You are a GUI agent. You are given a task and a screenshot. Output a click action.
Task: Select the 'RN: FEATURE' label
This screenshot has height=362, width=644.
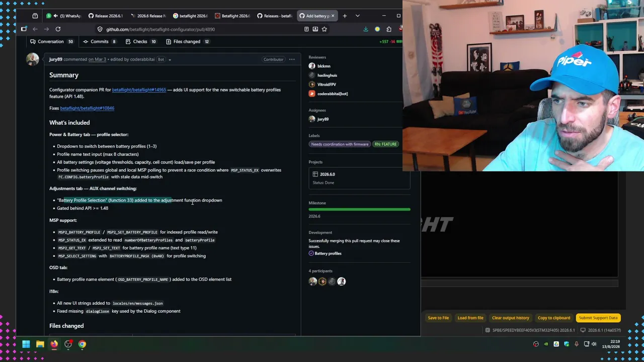coord(386,144)
